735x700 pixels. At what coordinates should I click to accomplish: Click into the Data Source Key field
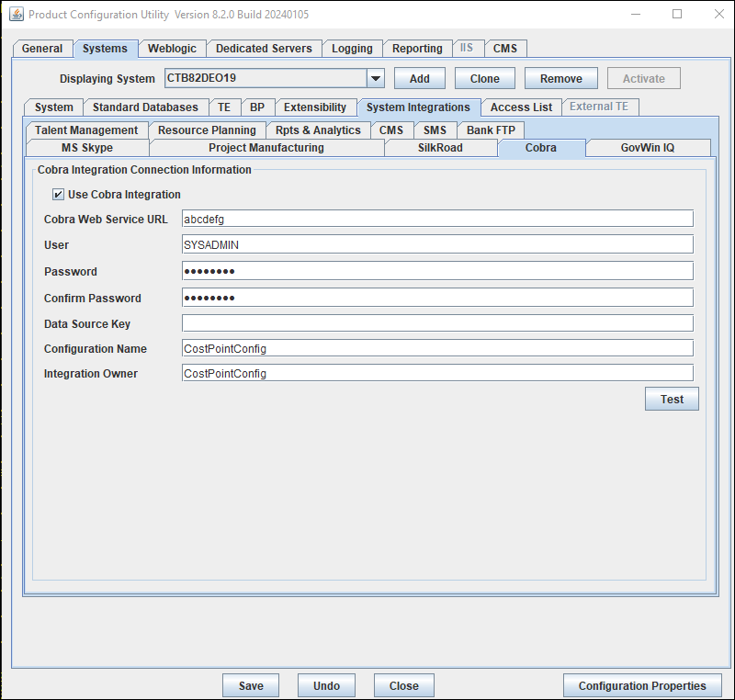[436, 323]
